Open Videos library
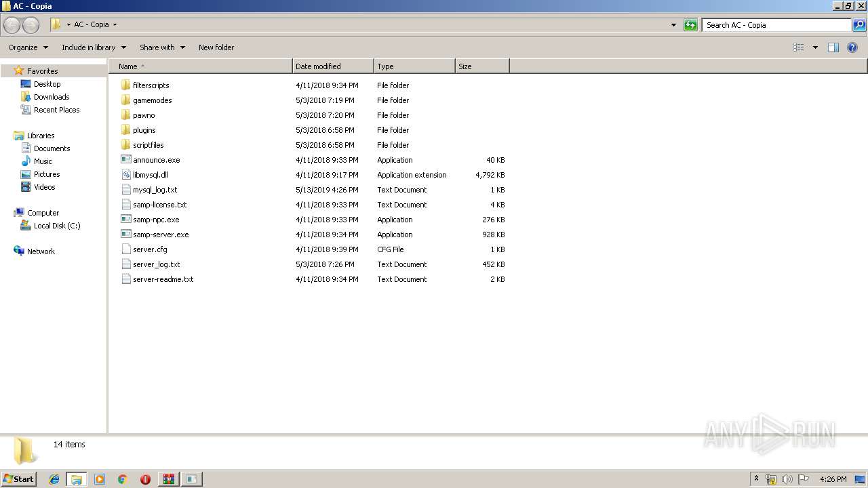This screenshot has height=488, width=868. [x=45, y=187]
